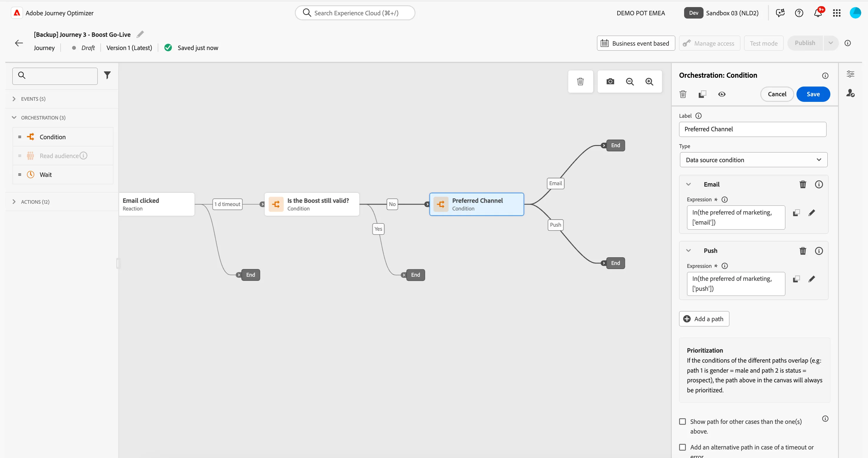Copy the Push expression
This screenshot has height=458, width=868.
(x=796, y=279)
